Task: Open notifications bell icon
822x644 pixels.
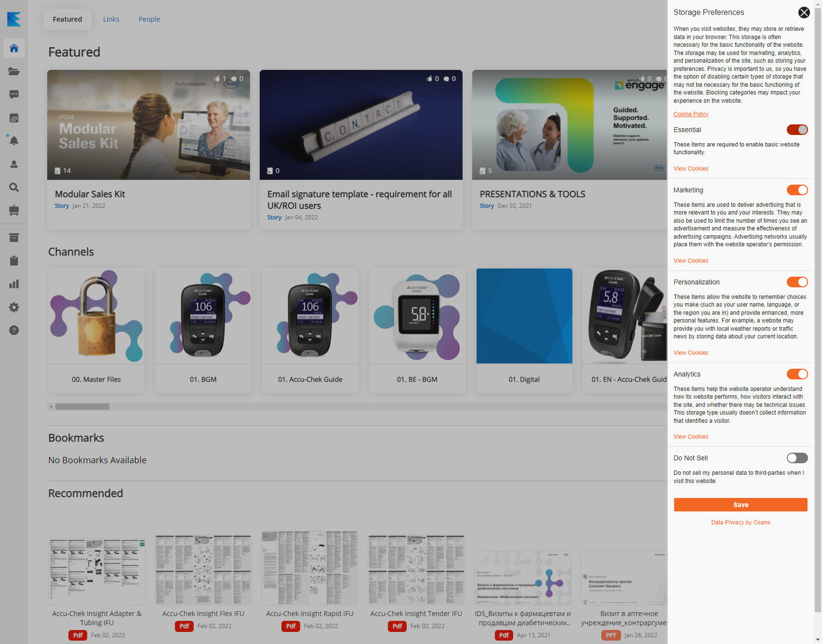Action: point(14,141)
